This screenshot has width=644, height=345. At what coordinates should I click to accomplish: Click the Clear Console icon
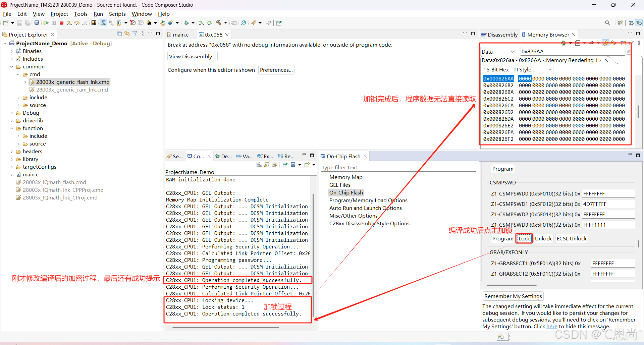click(259, 165)
